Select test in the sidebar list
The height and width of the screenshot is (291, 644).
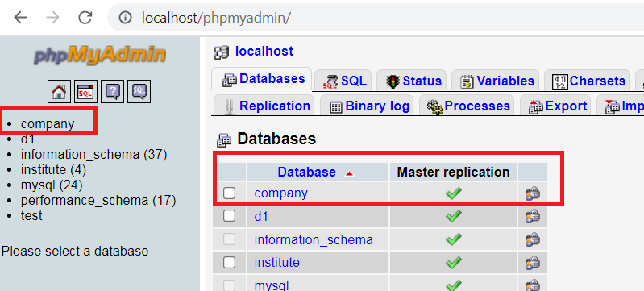tap(31, 216)
